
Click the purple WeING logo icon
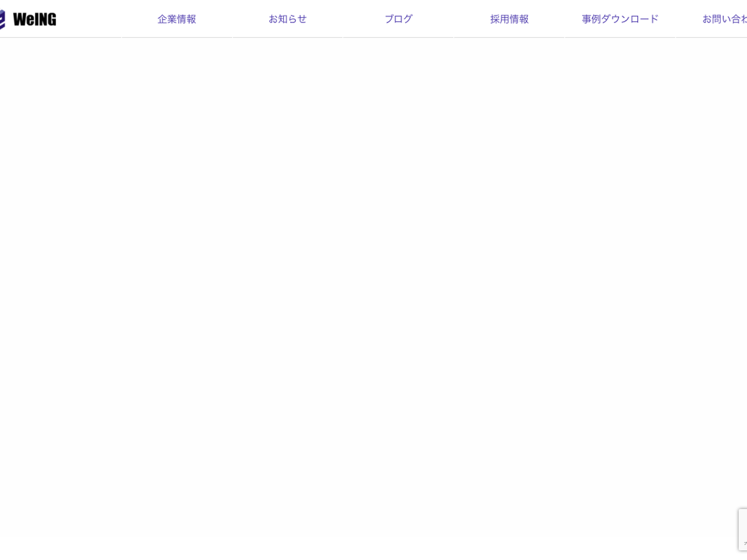coord(2,19)
